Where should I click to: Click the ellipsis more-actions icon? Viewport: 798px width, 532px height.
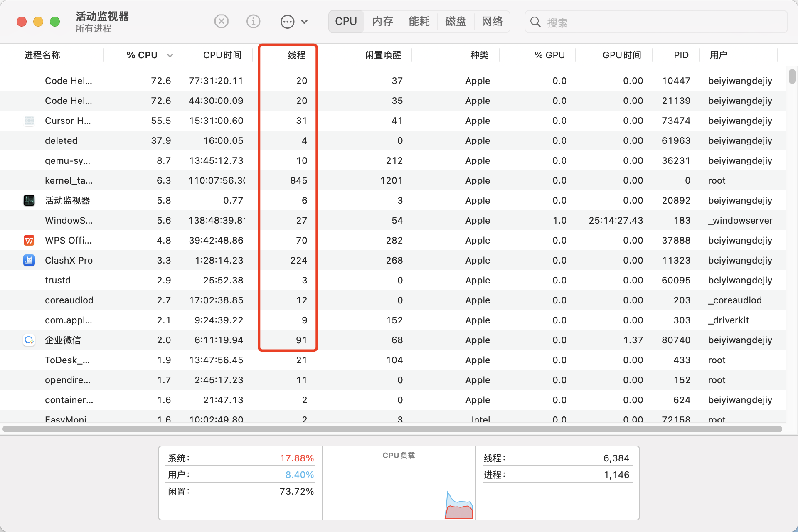[x=287, y=22]
